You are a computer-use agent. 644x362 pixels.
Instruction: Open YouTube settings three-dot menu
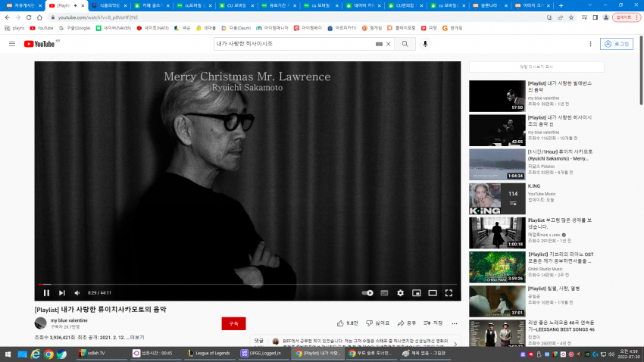pos(591,44)
